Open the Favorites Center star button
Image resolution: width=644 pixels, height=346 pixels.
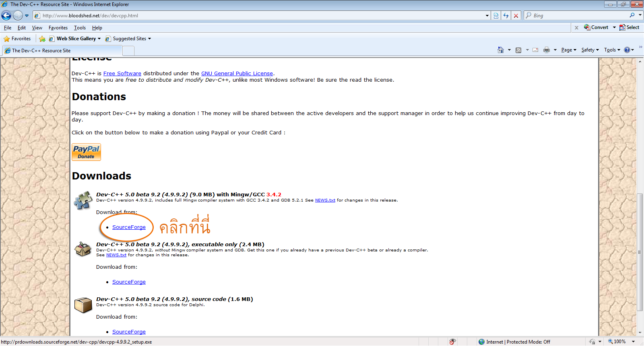click(17, 39)
